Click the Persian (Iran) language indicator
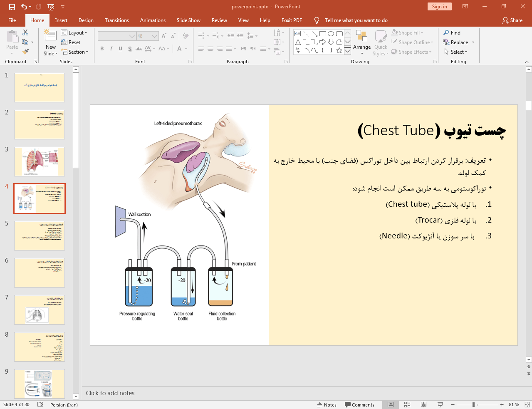The image size is (532, 409). tap(64, 404)
